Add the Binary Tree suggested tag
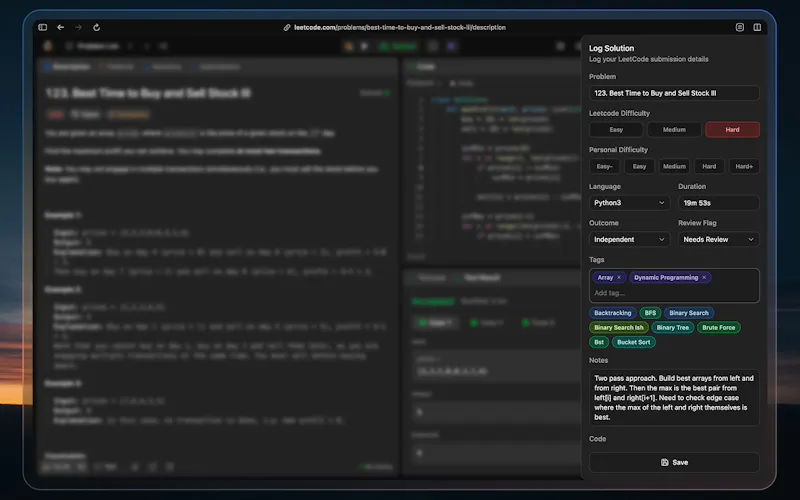 click(x=672, y=328)
